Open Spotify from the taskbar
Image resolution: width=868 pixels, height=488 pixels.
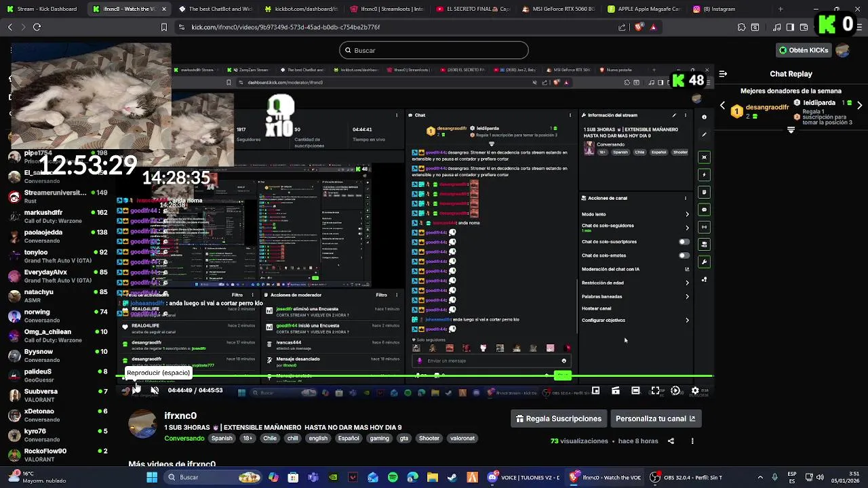[393, 477]
